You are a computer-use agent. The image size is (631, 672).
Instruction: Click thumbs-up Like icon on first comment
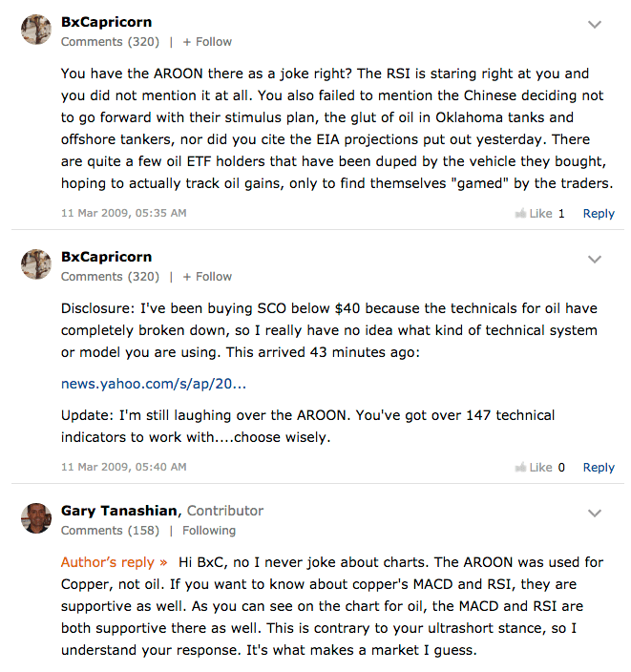click(x=520, y=213)
